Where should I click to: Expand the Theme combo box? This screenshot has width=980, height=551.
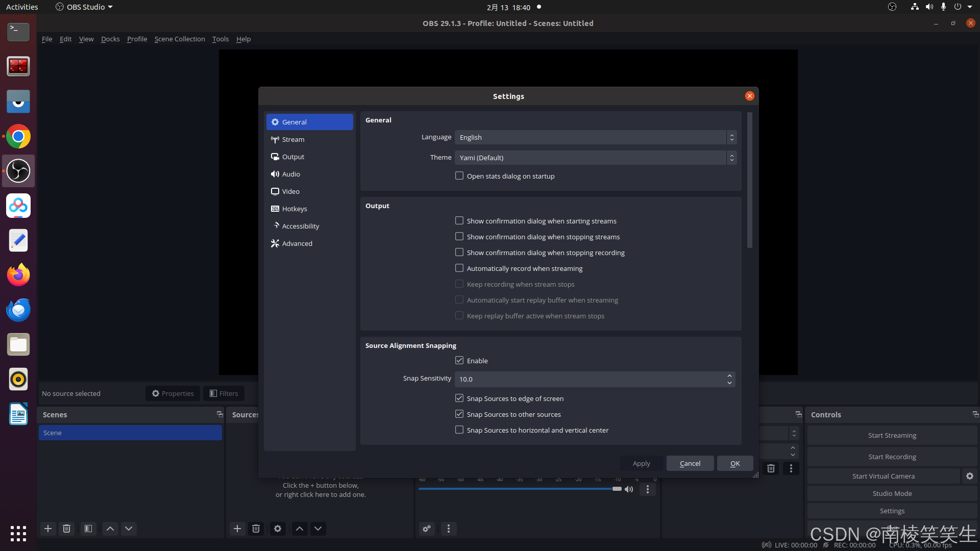click(x=595, y=158)
